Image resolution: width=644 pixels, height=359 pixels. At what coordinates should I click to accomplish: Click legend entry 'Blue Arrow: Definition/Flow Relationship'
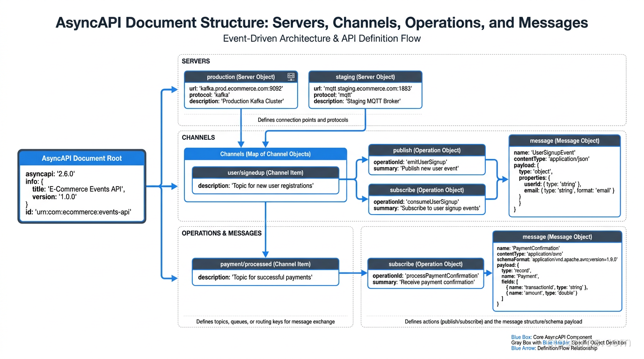click(x=554, y=348)
